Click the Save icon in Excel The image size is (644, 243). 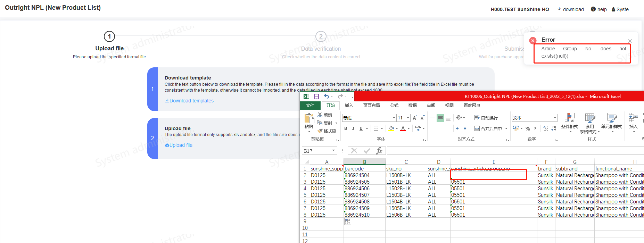pyautogui.click(x=316, y=97)
